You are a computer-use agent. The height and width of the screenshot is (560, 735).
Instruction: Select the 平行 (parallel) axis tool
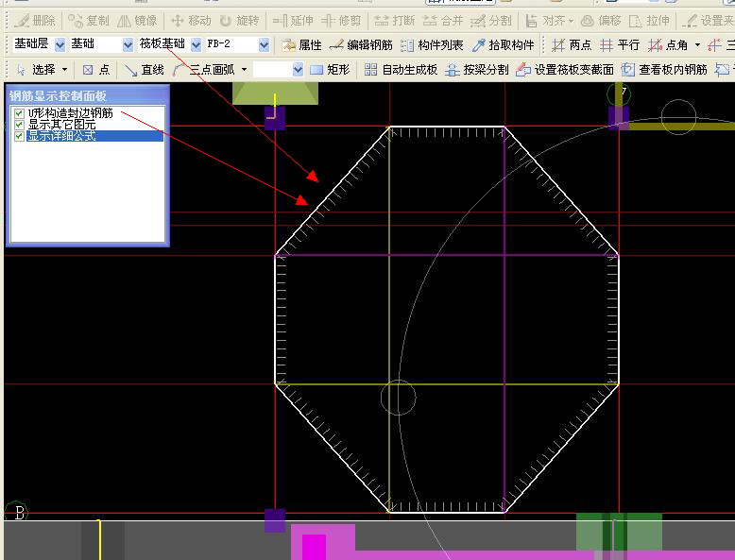(x=620, y=45)
